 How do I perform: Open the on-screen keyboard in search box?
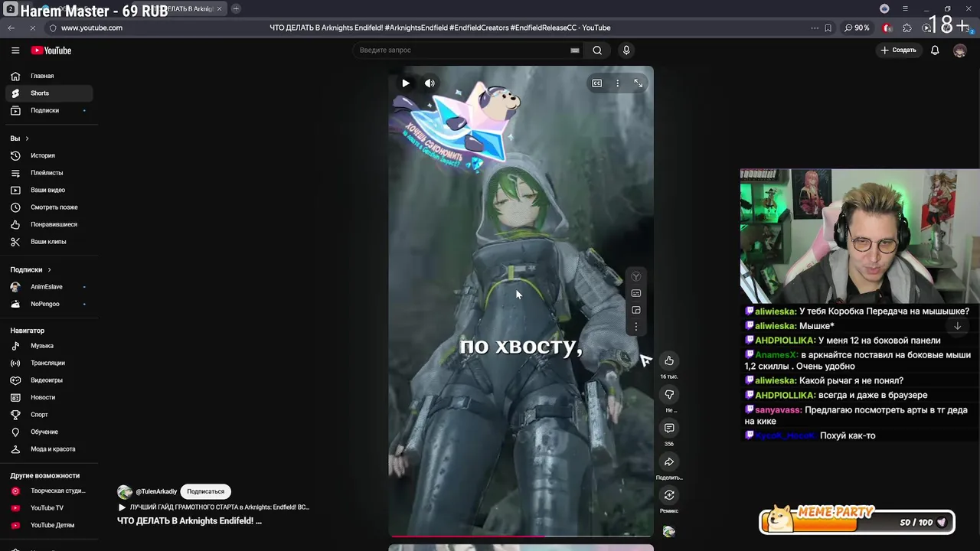click(x=574, y=51)
